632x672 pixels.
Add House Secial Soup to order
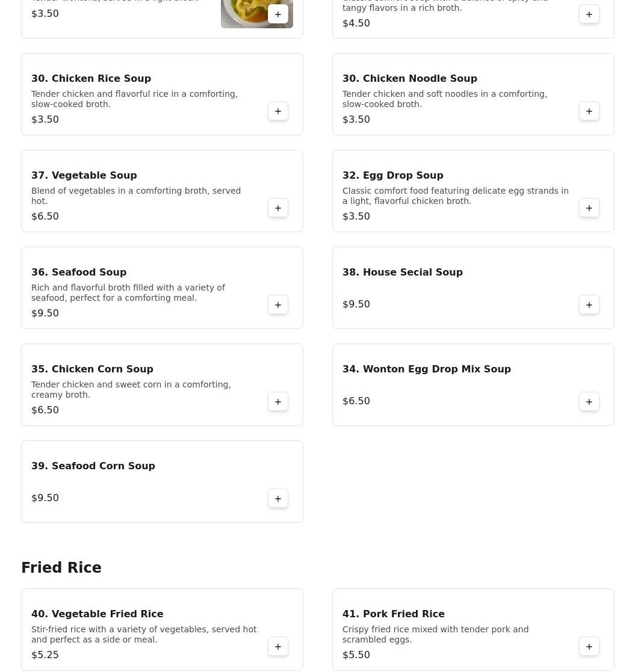point(589,304)
